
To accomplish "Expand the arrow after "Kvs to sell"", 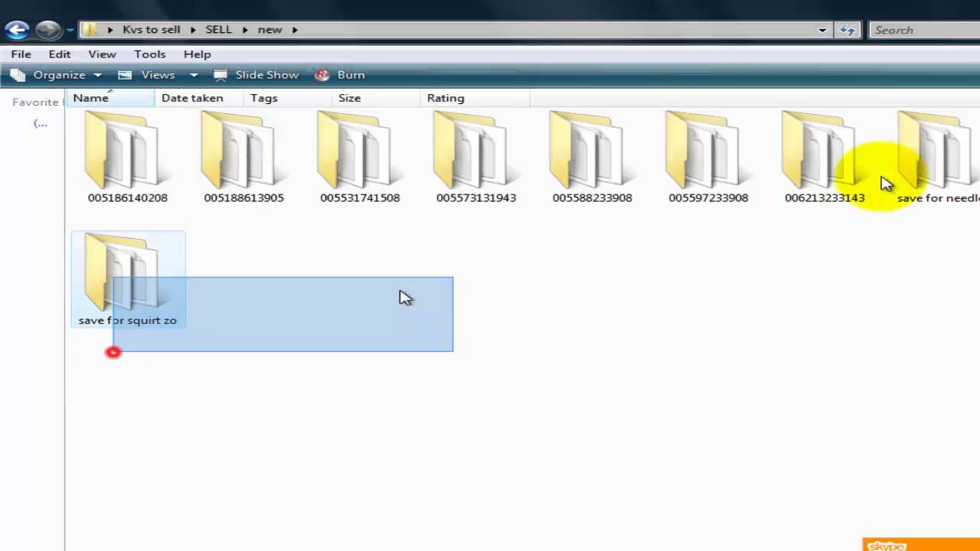I will pos(194,30).
